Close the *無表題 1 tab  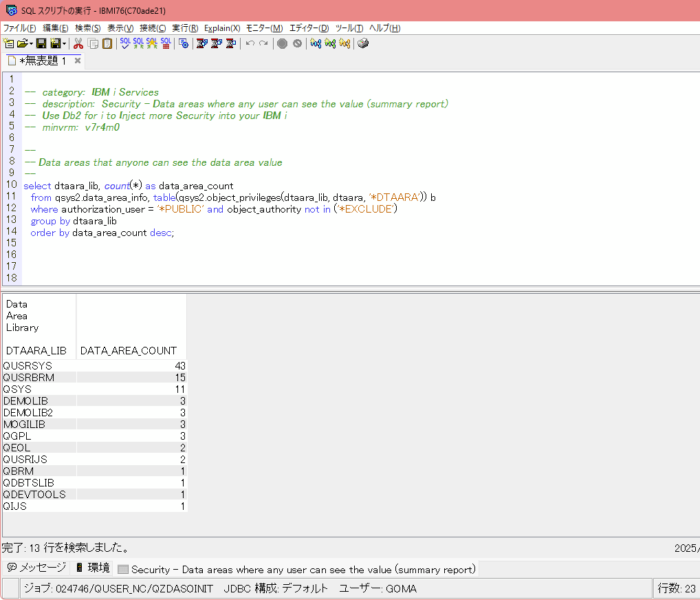tap(78, 61)
